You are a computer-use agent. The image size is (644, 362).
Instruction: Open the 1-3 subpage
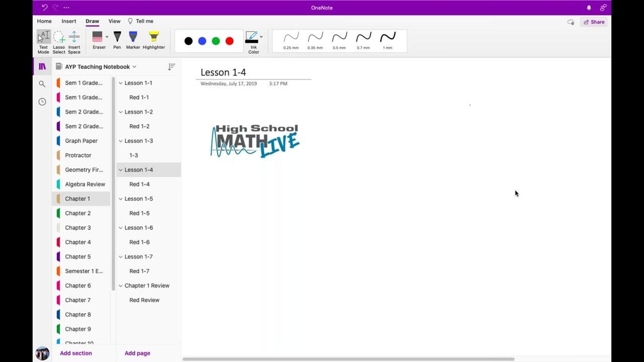[148, 156]
